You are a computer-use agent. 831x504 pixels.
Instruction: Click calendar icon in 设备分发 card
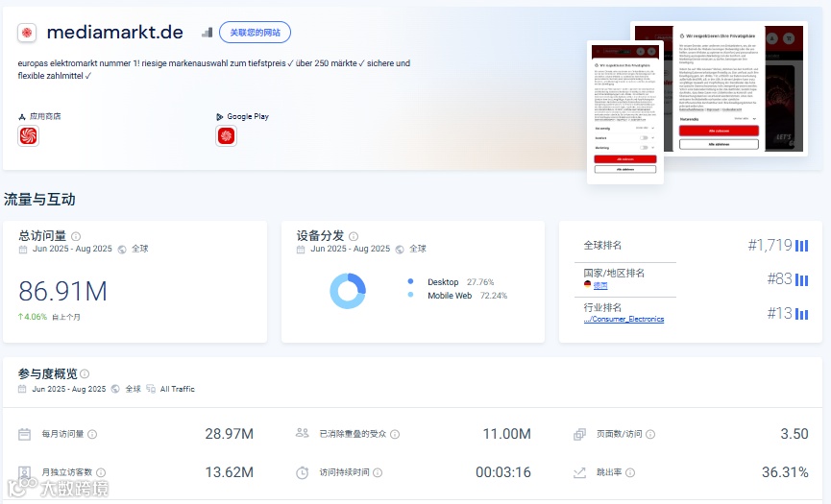coord(301,250)
